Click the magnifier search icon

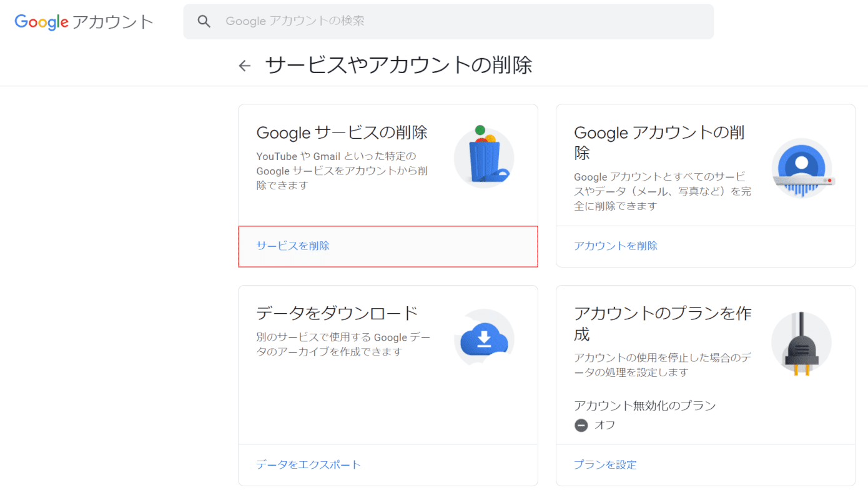tap(204, 21)
